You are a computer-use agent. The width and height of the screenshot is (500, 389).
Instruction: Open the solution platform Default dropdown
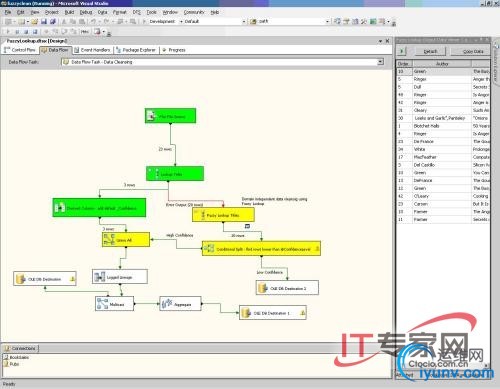point(244,21)
